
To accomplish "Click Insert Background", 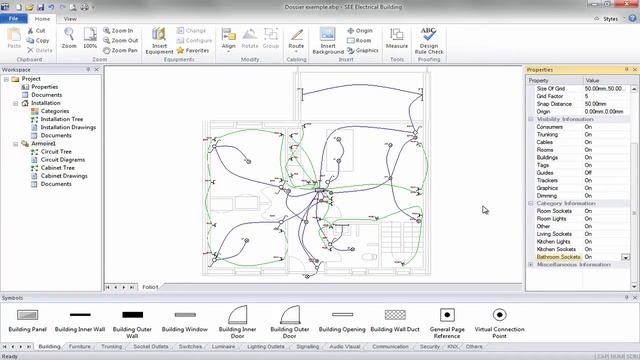I will point(328,40).
